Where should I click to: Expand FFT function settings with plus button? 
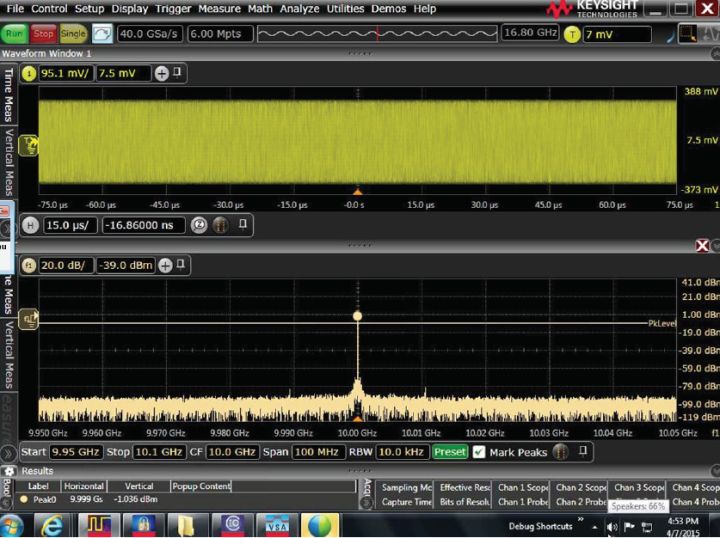point(165,265)
